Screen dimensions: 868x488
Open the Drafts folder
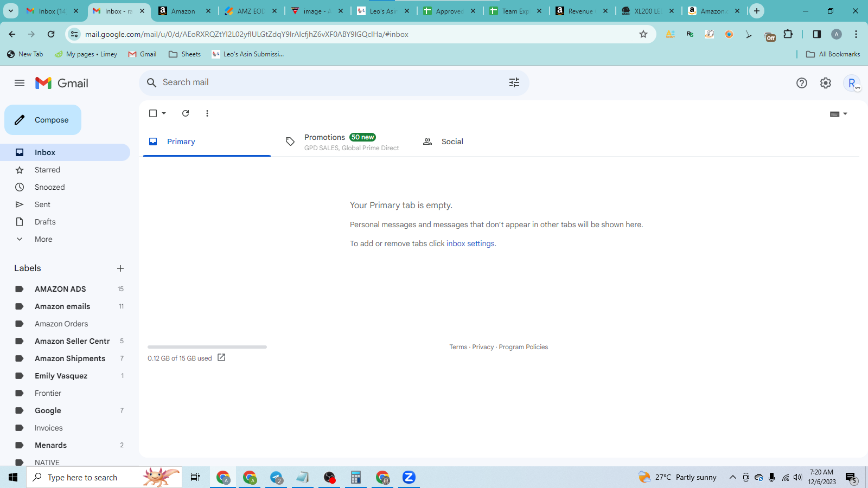point(65,222)
